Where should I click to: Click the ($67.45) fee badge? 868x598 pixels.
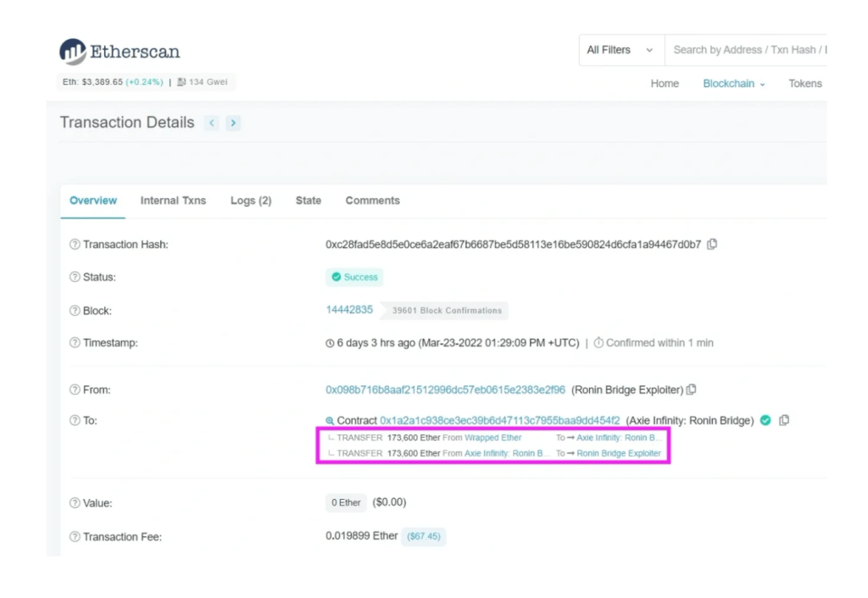click(x=424, y=537)
